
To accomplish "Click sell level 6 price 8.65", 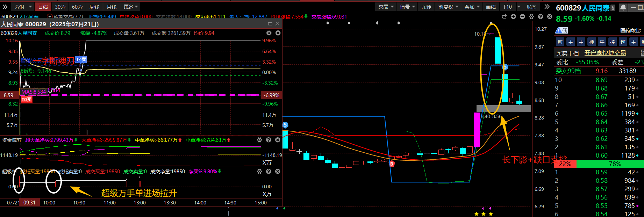I will pos(602,114).
